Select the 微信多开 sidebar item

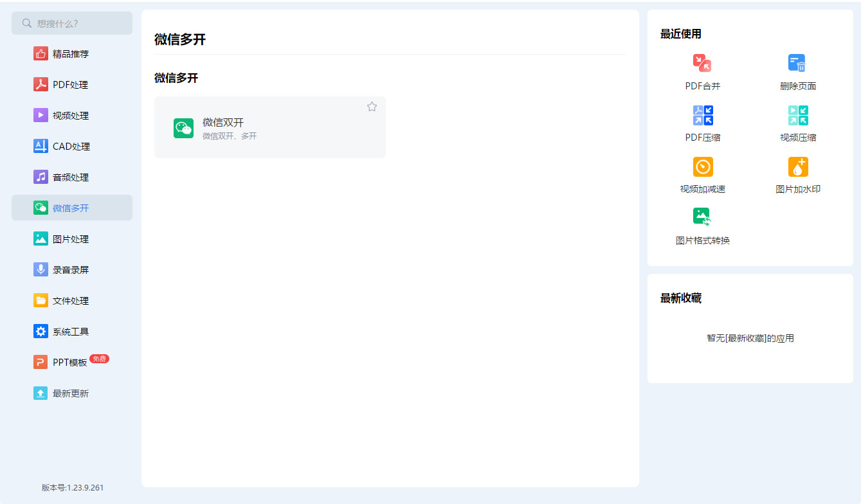72,208
